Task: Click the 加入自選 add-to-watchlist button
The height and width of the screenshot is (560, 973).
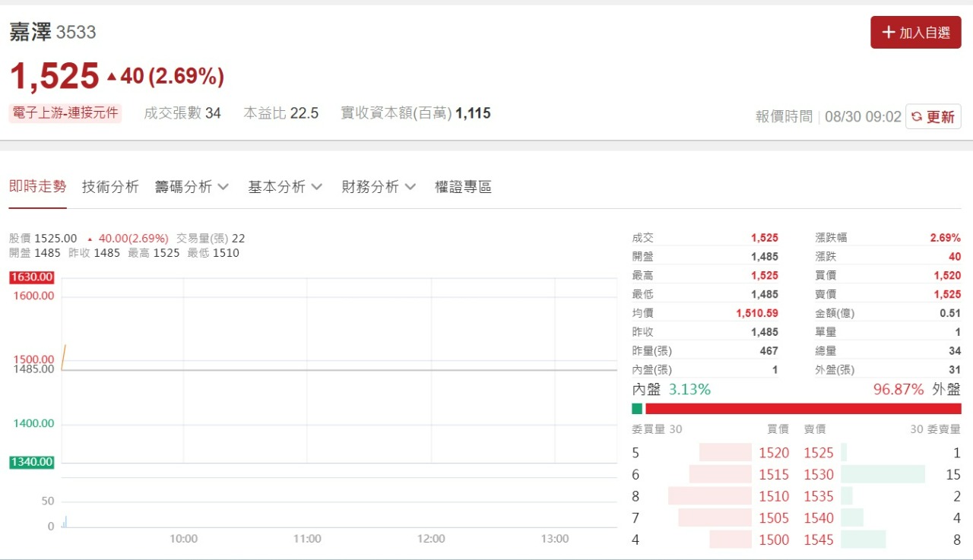Action: 915,33
